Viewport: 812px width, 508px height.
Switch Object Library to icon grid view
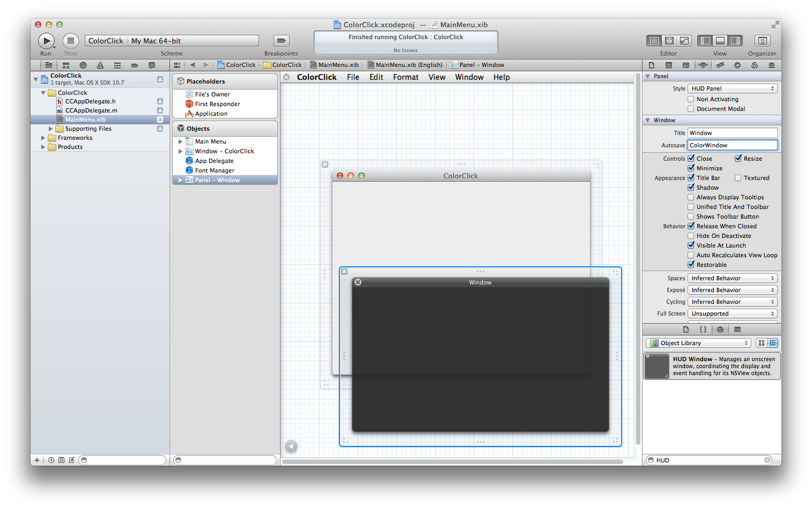click(762, 343)
